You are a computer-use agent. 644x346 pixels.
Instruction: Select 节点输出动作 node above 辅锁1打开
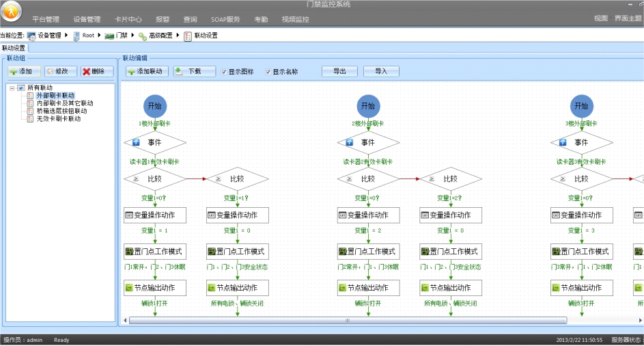155,288
